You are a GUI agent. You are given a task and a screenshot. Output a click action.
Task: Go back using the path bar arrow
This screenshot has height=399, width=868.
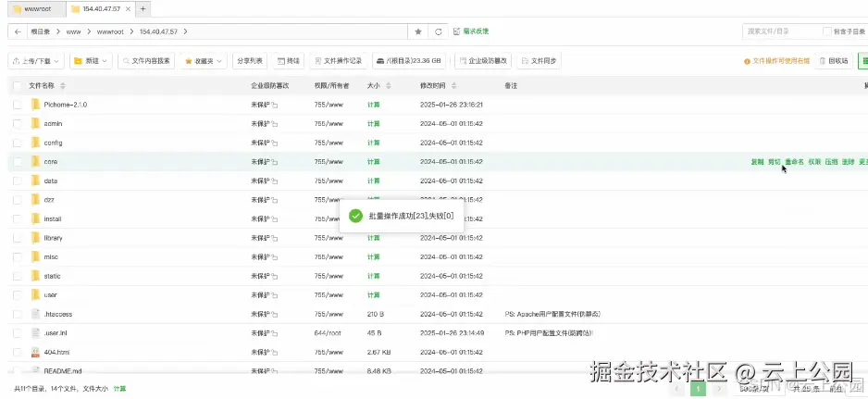(18, 31)
